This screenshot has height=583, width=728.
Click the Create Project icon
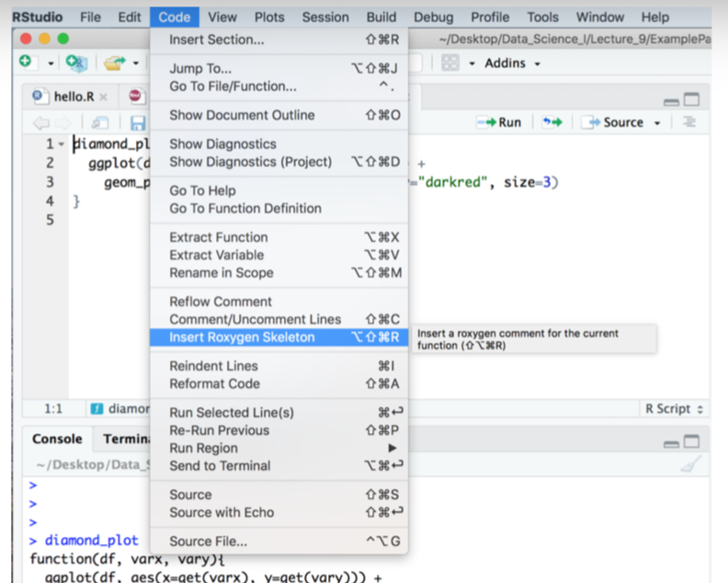(75, 63)
